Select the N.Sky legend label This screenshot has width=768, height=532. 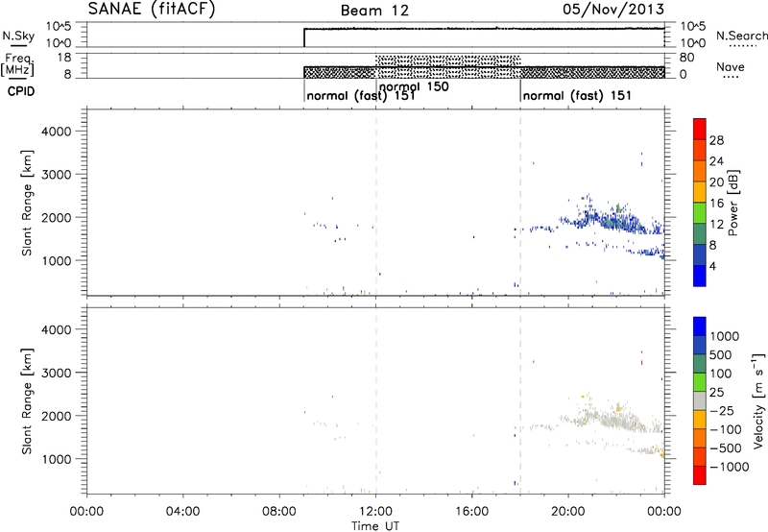[x=18, y=36]
